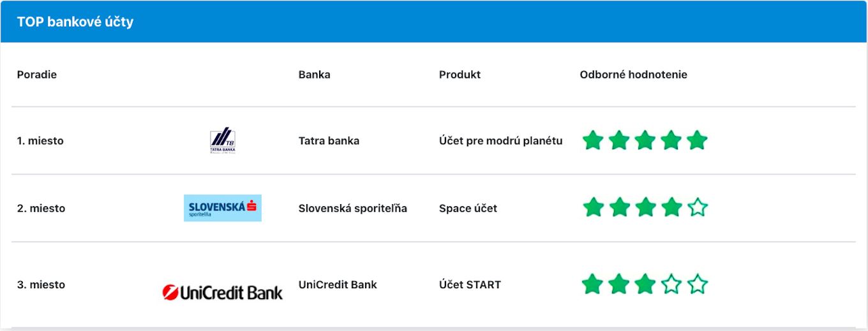Click the Slovenská sporiteľňa logo
The width and height of the screenshot is (868, 331).
click(x=223, y=208)
